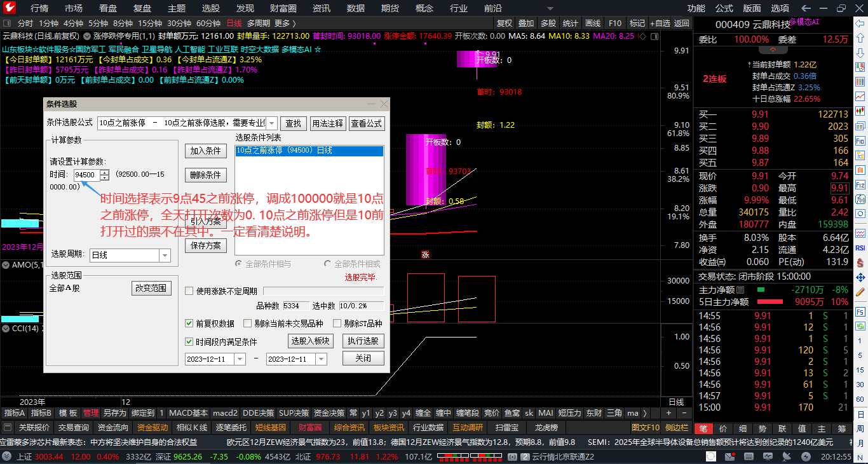Click the red app logo icon
Screen dimensions: 868x464
[9, 8]
